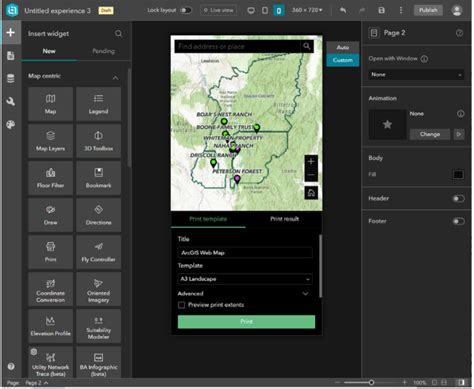
Task: Click the Title ArcGIS Web Map field
Action: pyautogui.click(x=245, y=253)
